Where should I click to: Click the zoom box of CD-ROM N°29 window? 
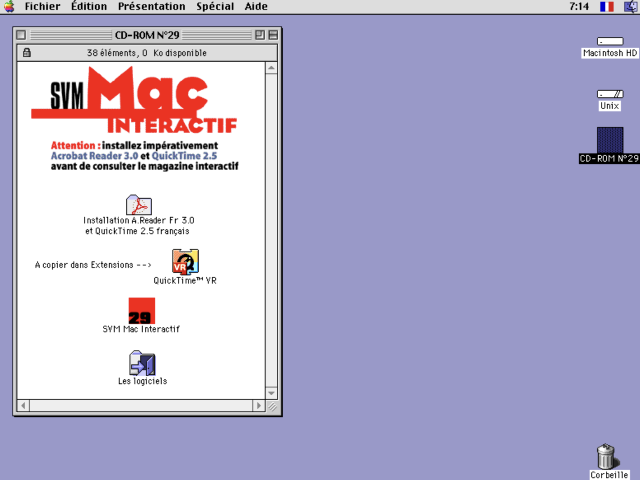(260, 35)
